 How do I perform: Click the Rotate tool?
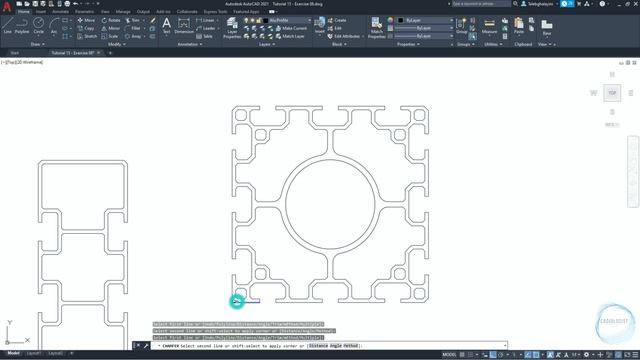111,20
